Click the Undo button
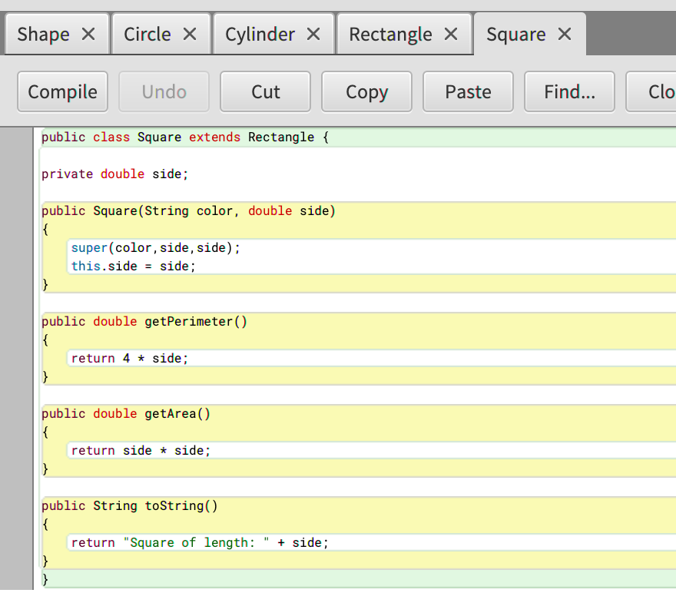This screenshot has width=676, height=616. (164, 91)
